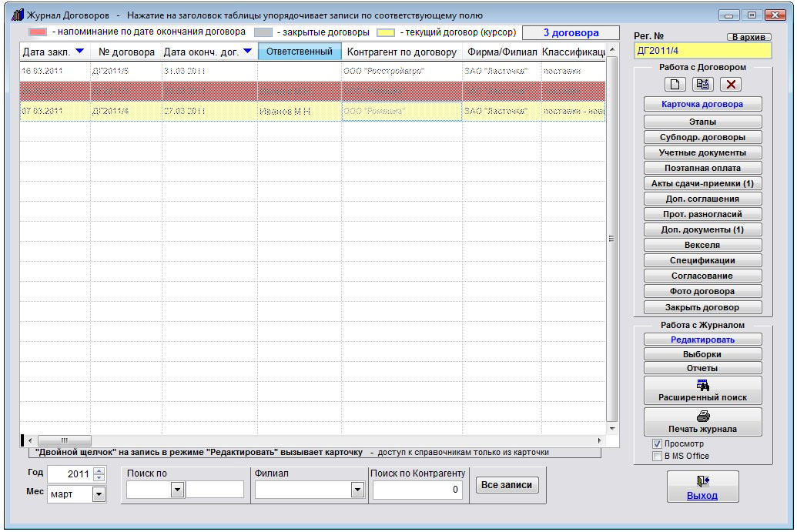797x532 pixels.
Task: Open the month dropdown showing март
Action: click(99, 494)
